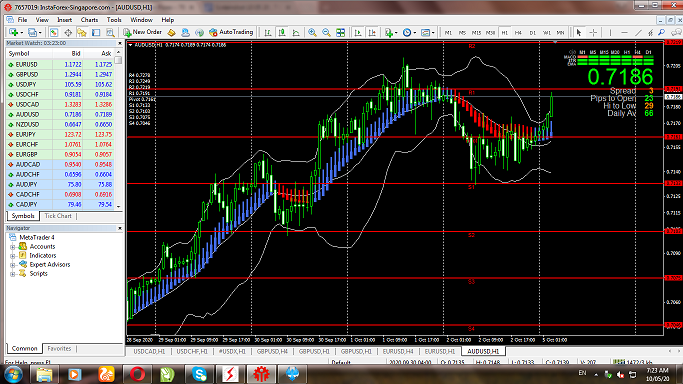Open Opera browser from the taskbar
The height and width of the screenshot is (384, 683).
tap(137, 374)
